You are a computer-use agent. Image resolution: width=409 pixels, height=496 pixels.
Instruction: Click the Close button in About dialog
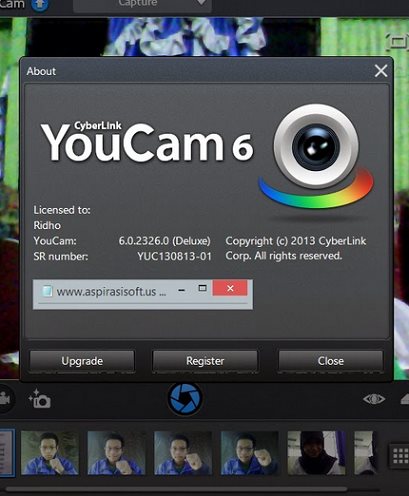tap(331, 361)
